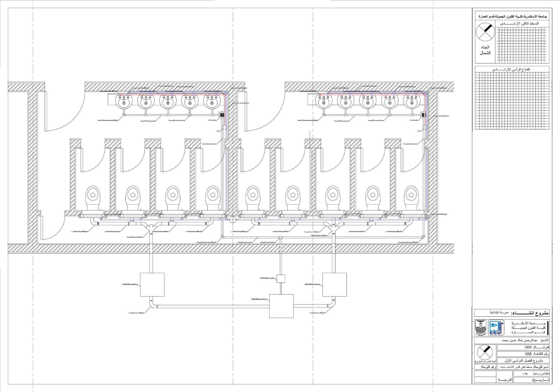
Task: Select the left inspection chamber box
Action: tap(152, 284)
